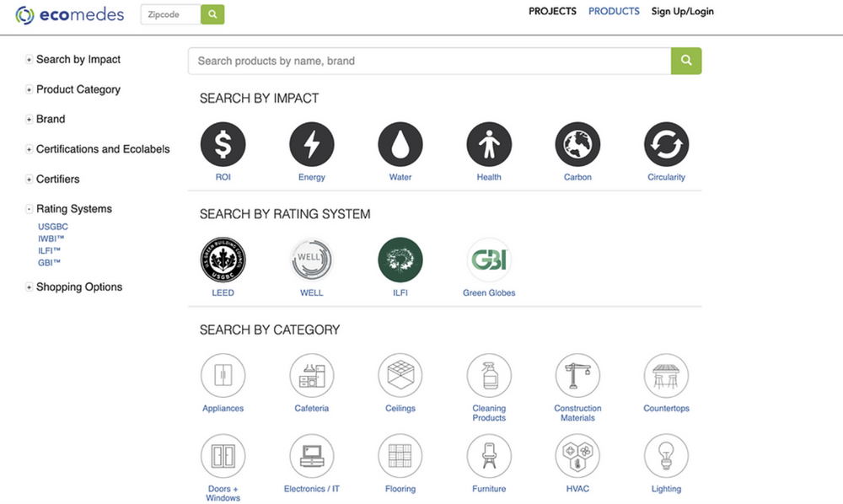Open the Cafeteria category icon
843x504 pixels.
(x=311, y=375)
